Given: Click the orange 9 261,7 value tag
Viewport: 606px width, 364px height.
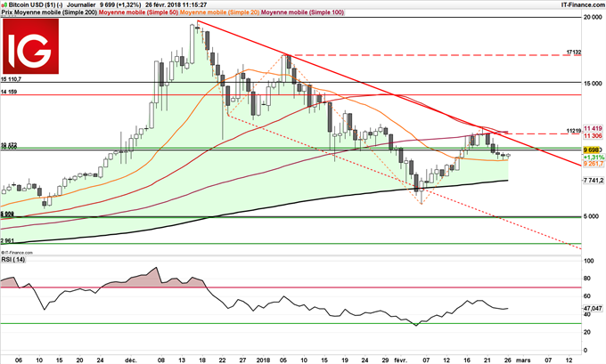Looking at the screenshot, I should click(594, 164).
